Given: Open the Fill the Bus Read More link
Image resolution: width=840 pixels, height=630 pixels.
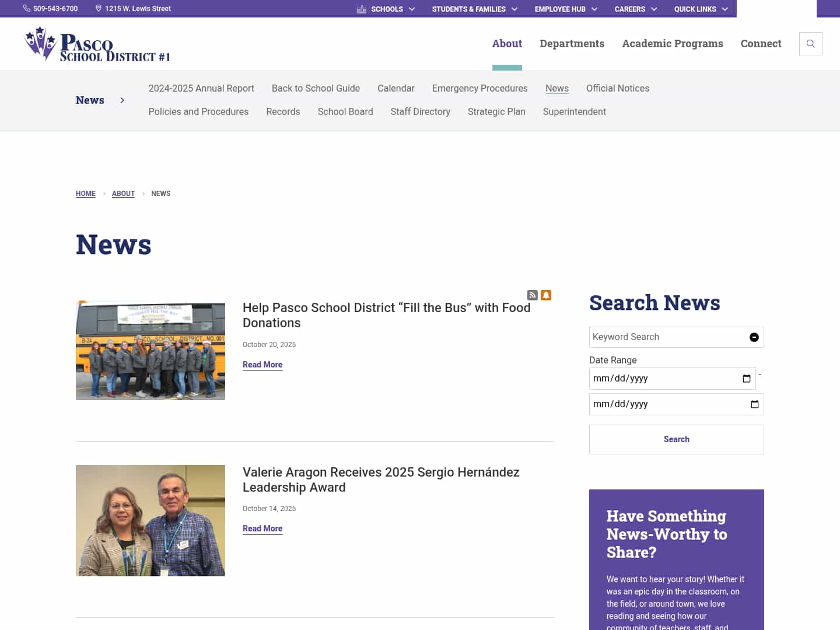Looking at the screenshot, I should tap(262, 365).
